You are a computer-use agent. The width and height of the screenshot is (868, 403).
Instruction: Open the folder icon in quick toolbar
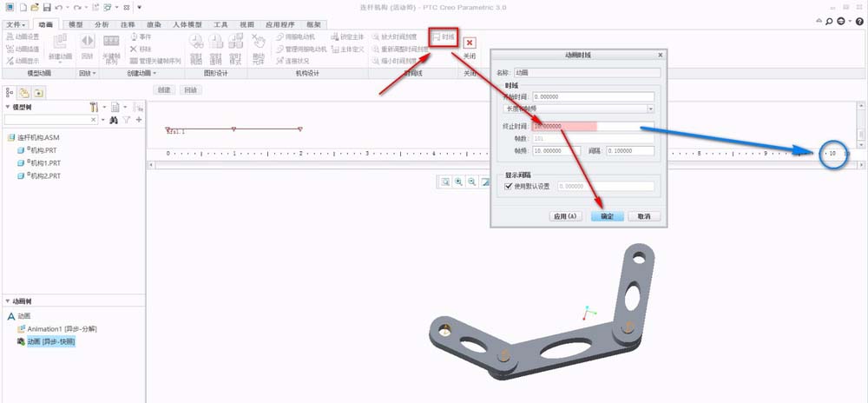(x=35, y=7)
